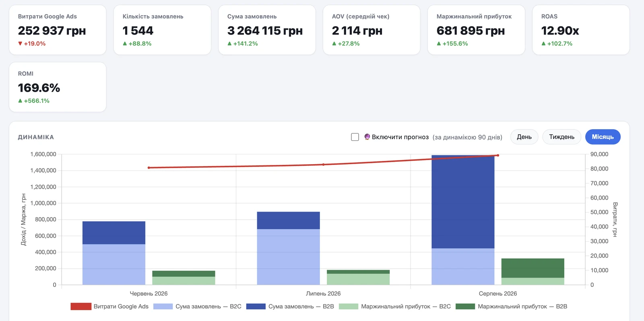Switch the chart to Тиждень view
Image resolution: width=644 pixels, height=321 pixels.
coord(561,137)
